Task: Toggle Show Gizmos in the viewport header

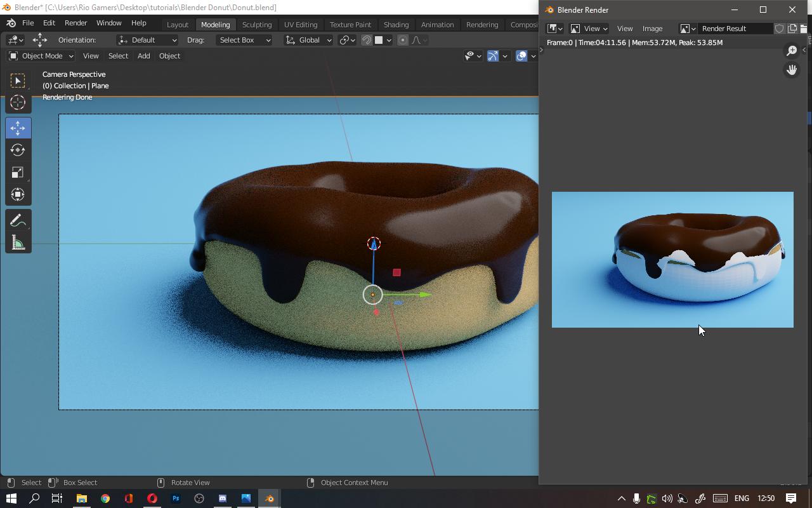Action: click(x=492, y=56)
